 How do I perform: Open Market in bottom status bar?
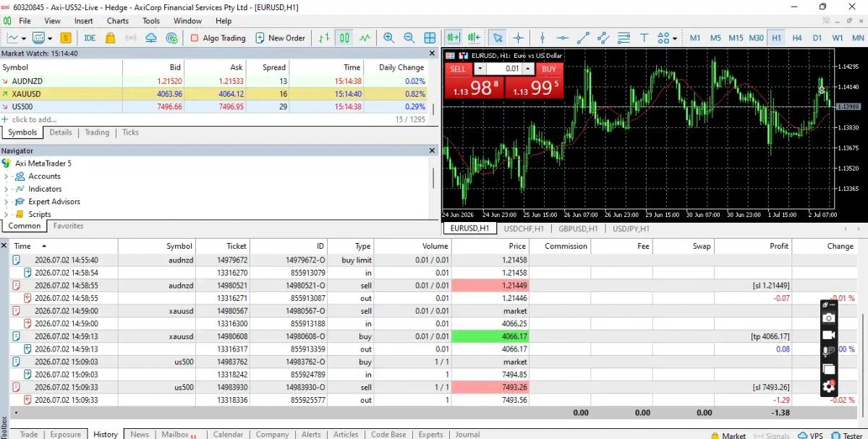(728, 435)
